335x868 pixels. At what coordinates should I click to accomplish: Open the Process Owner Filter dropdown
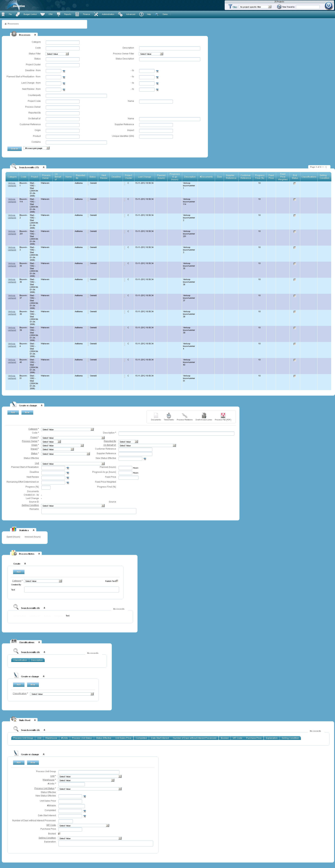151,54
